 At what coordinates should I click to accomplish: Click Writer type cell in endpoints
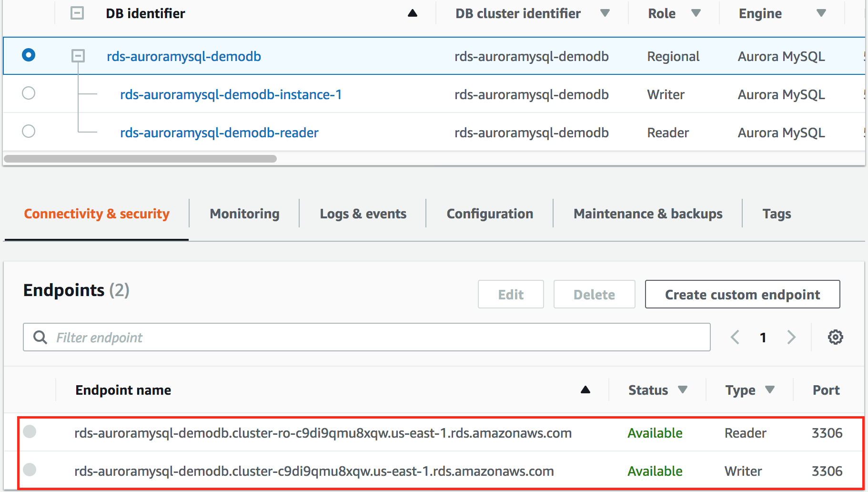743,471
